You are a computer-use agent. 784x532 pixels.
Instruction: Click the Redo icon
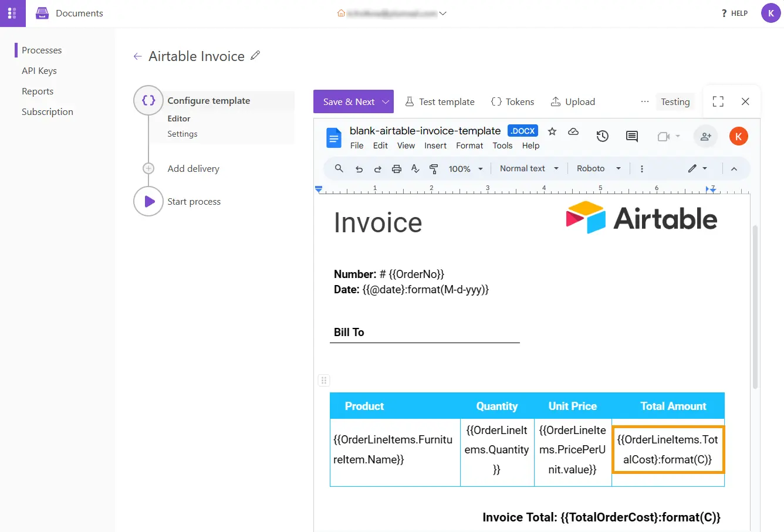coord(377,169)
